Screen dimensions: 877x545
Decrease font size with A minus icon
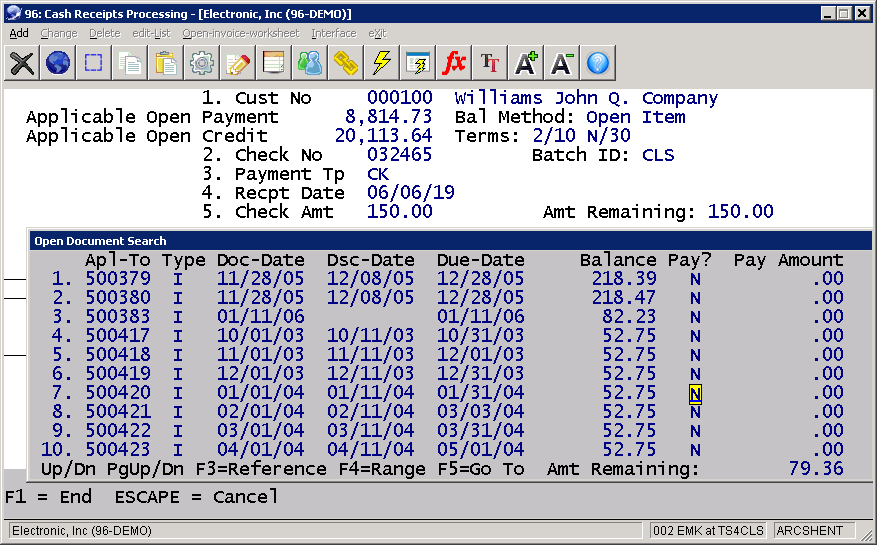coord(561,63)
